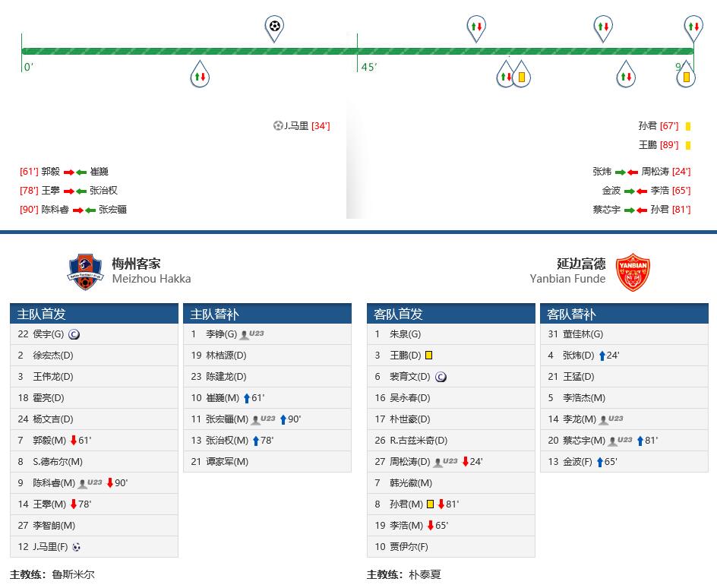Click head coach name 鲁斯米尔
This screenshot has width=717, height=588.
(x=74, y=574)
